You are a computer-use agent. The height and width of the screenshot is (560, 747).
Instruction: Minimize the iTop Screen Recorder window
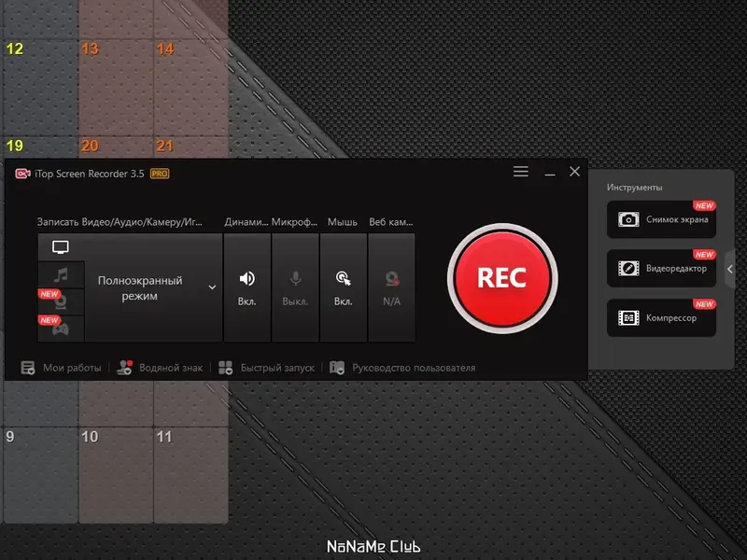[x=550, y=175]
